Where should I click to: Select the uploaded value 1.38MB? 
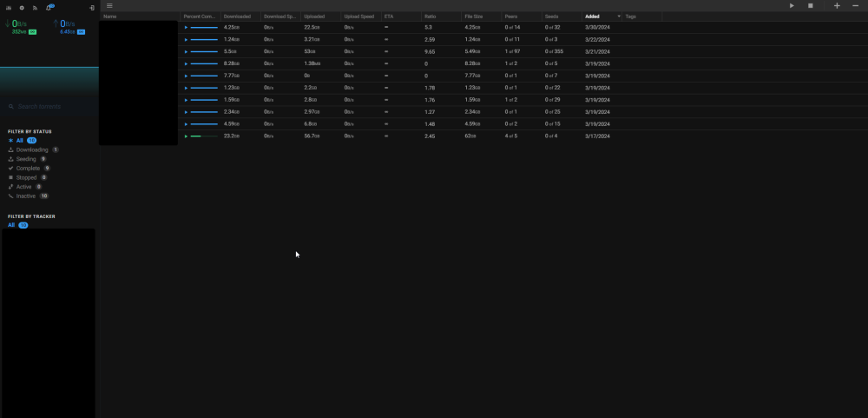point(312,63)
